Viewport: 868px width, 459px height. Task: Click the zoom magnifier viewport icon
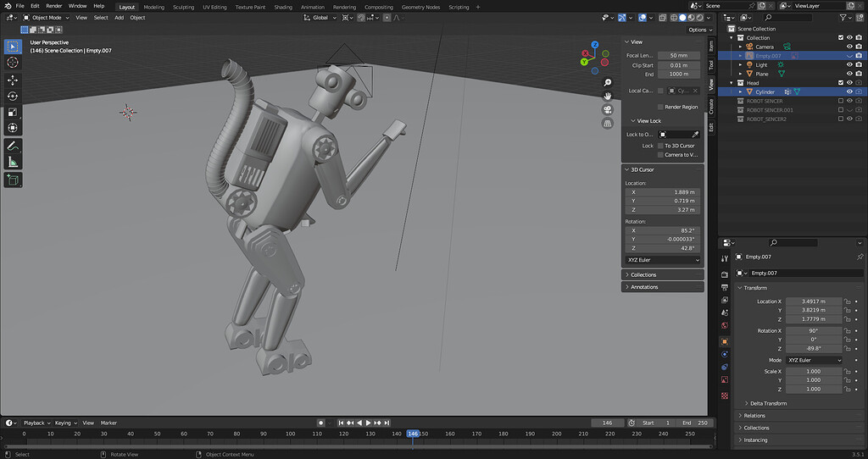click(x=607, y=83)
